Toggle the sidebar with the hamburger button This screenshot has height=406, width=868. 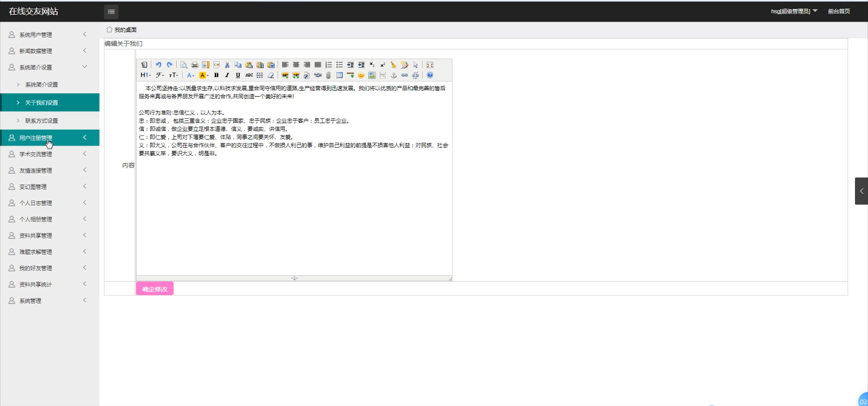(111, 11)
